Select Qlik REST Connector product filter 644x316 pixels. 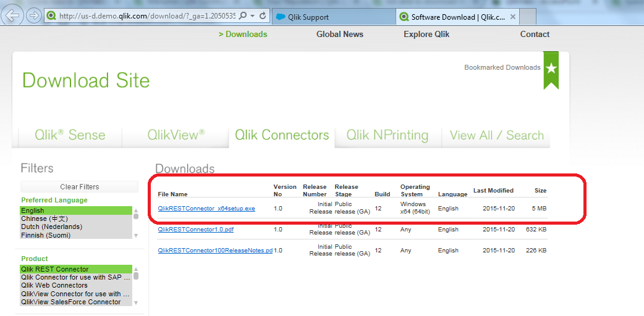pos(77,269)
